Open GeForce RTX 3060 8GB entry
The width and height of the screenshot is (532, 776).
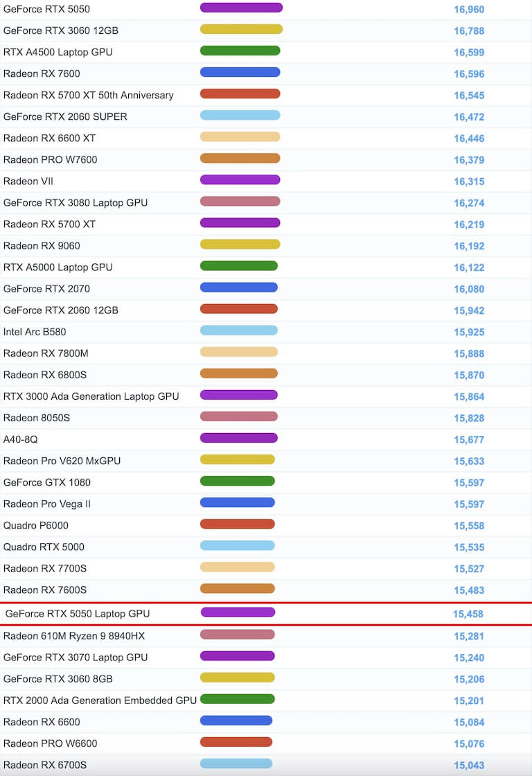(x=58, y=679)
